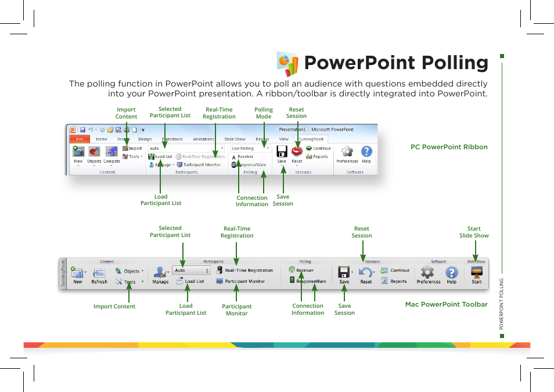The height and width of the screenshot is (392, 554).
Task: Open the File tab
Action: pyautogui.click(x=80, y=139)
